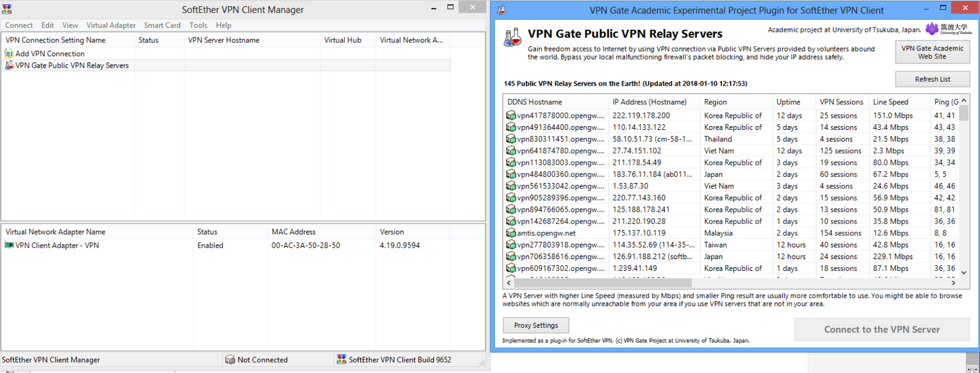
Task: Click the VPN Connection Setting Name column header
Action: [67, 40]
